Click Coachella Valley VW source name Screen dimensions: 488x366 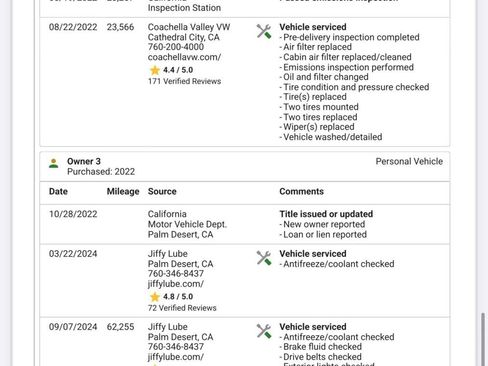[189, 27]
